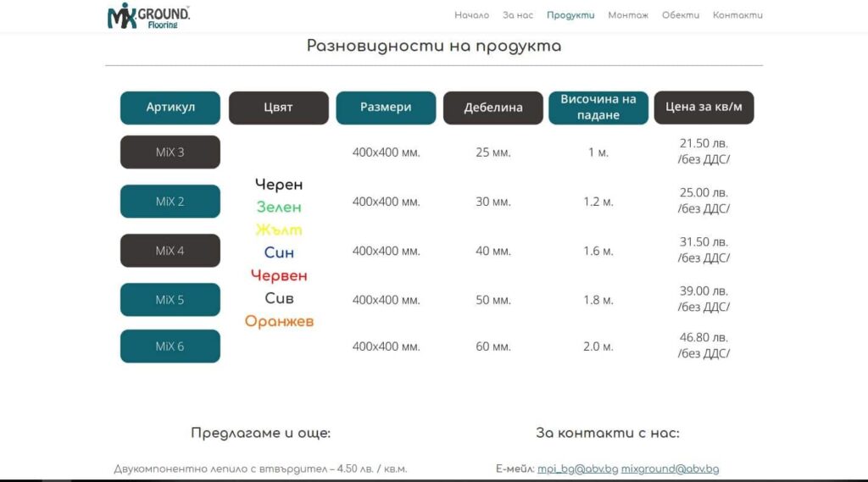Click the Разновидности на продукта heading
This screenshot has height=482, width=868.
(x=434, y=46)
